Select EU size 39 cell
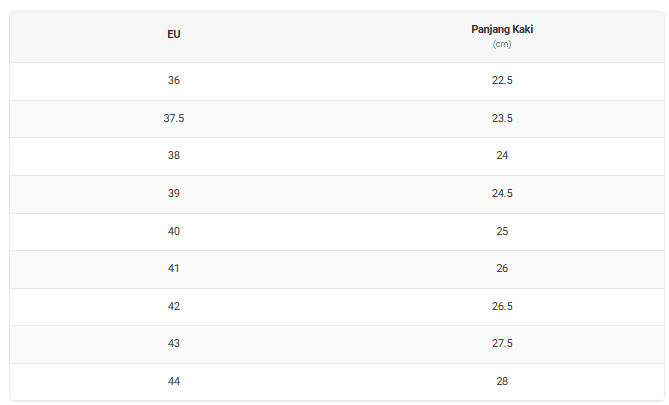 (174, 194)
